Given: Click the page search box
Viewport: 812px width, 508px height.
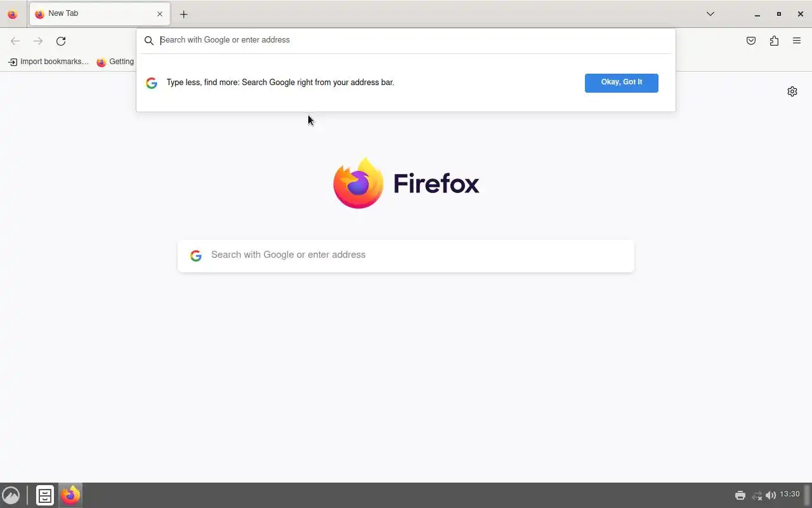Looking at the screenshot, I should point(406,255).
